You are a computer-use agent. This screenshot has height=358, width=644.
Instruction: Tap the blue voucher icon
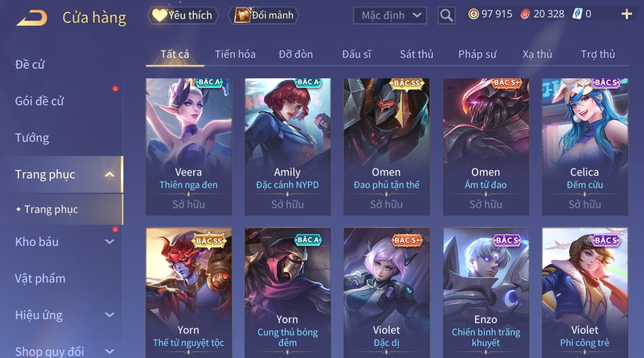click(x=578, y=14)
